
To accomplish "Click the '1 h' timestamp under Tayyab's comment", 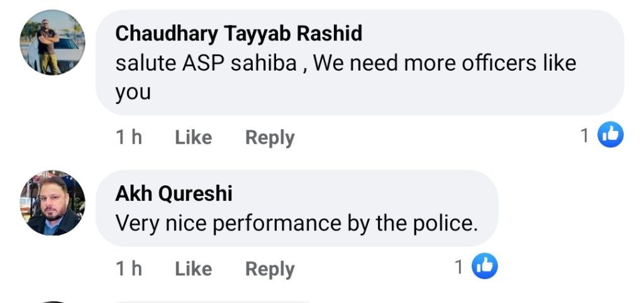I will click(x=129, y=137).
